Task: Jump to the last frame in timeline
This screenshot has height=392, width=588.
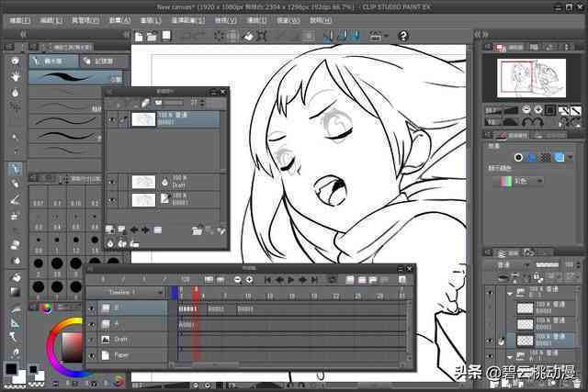Action: click(x=314, y=280)
